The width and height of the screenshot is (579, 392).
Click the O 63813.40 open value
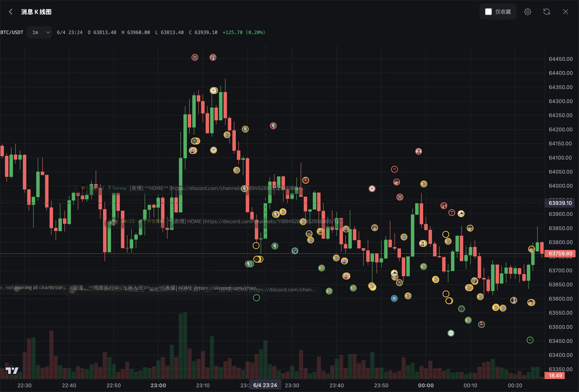[102, 32]
